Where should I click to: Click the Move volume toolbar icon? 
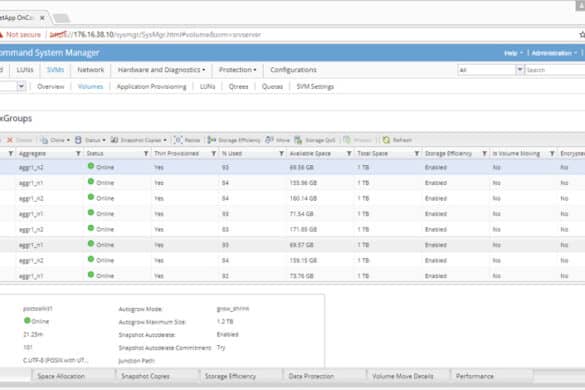pos(269,140)
